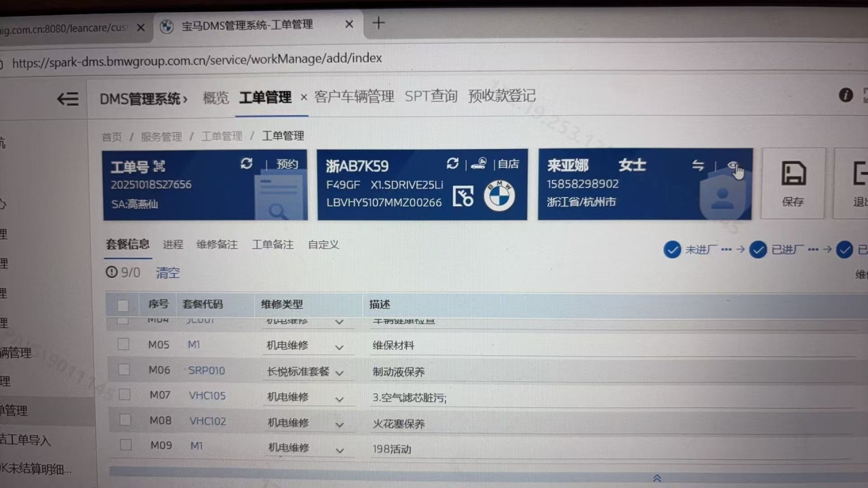Click the refresh icon on 工单号 card

247,163
